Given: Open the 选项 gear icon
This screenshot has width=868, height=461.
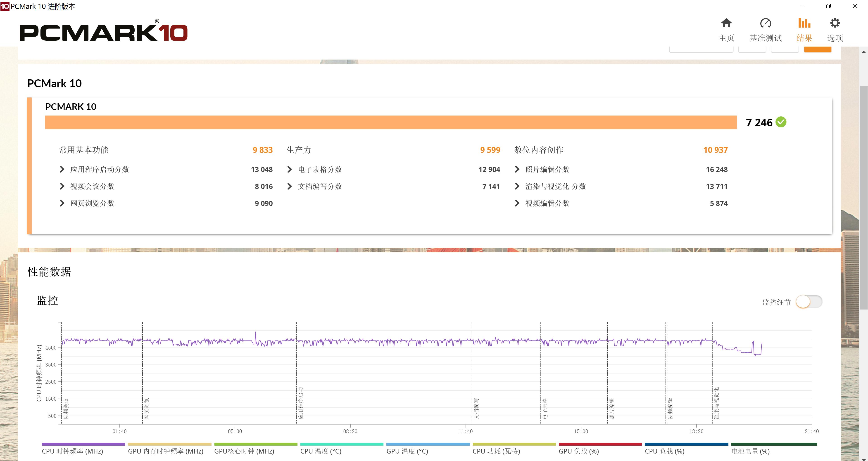Looking at the screenshot, I should pyautogui.click(x=835, y=23).
